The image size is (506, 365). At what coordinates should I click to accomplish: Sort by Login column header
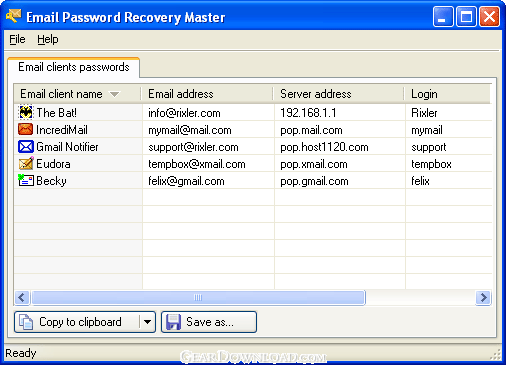click(448, 94)
